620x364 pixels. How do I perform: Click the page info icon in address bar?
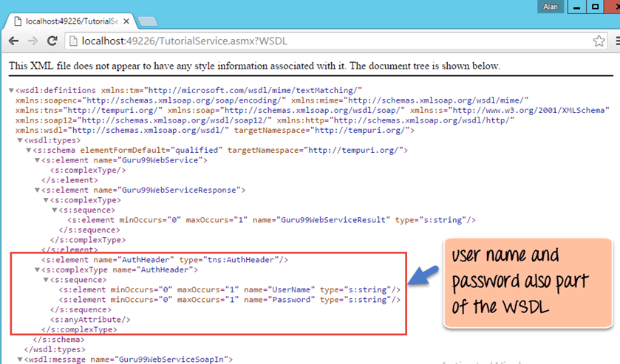[x=72, y=42]
